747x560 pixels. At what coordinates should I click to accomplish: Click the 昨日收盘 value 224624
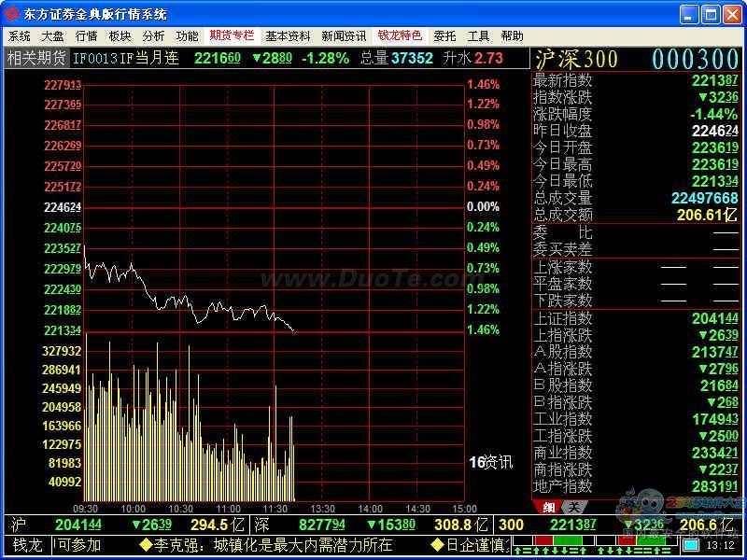pyautogui.click(x=714, y=131)
